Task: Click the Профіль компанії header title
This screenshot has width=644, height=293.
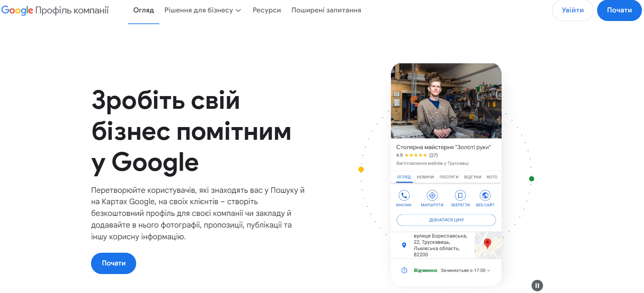Action: pos(72,10)
